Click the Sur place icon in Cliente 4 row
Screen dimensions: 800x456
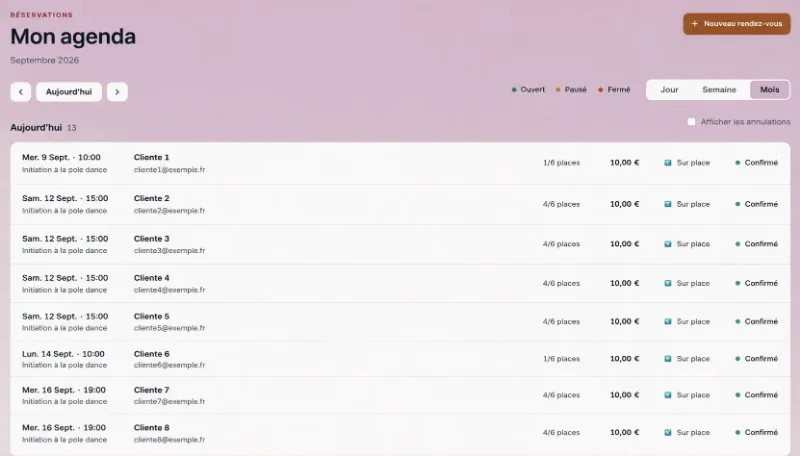[668, 283]
